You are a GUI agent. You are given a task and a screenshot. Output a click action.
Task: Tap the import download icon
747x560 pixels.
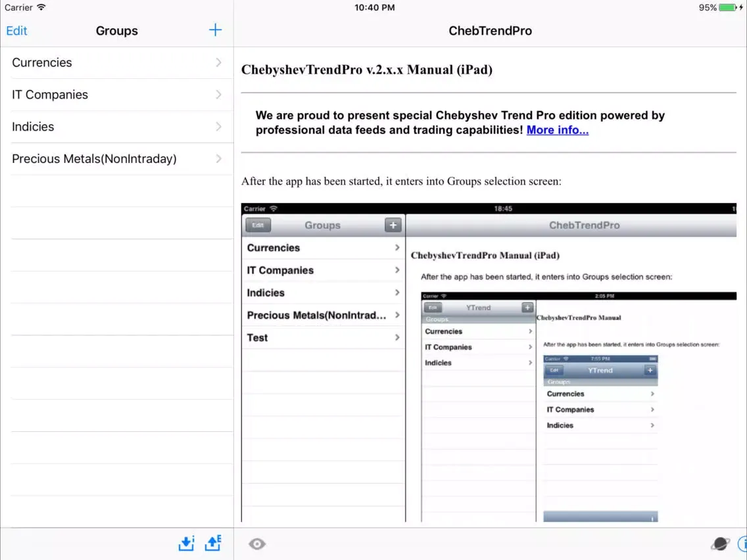[186, 544]
